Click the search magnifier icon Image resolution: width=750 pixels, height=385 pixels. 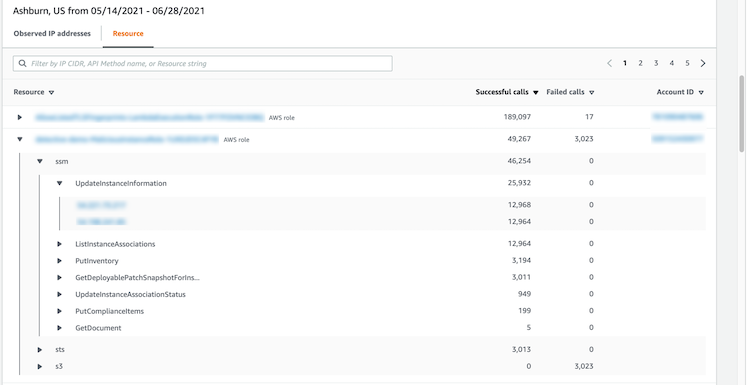point(22,63)
